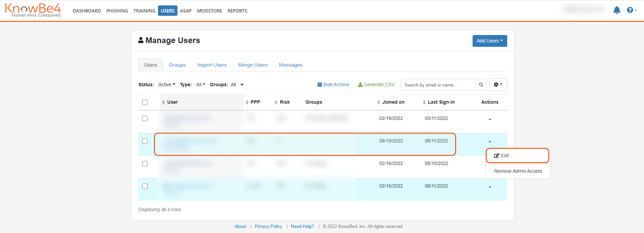Open the Status Active dropdown
Screen dimensions: 644x233
pos(167,85)
